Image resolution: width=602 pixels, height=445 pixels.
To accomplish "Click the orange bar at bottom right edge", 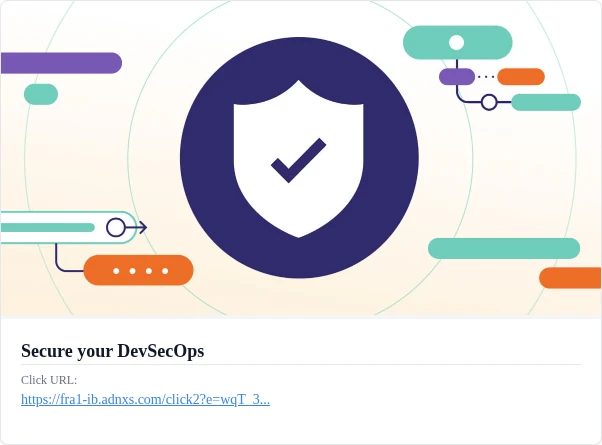I will [x=570, y=278].
